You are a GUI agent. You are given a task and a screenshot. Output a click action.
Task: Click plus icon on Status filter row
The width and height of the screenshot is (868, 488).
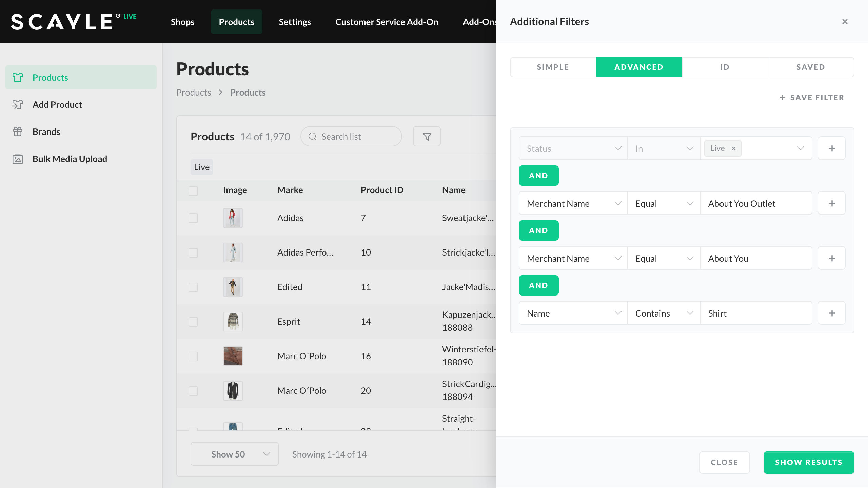click(832, 148)
